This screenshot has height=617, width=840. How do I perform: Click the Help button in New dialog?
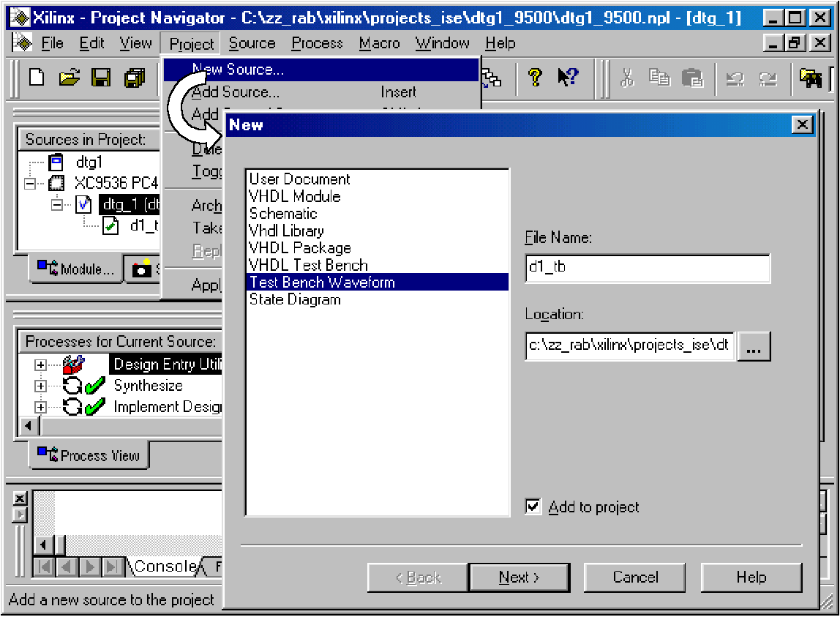[751, 577]
